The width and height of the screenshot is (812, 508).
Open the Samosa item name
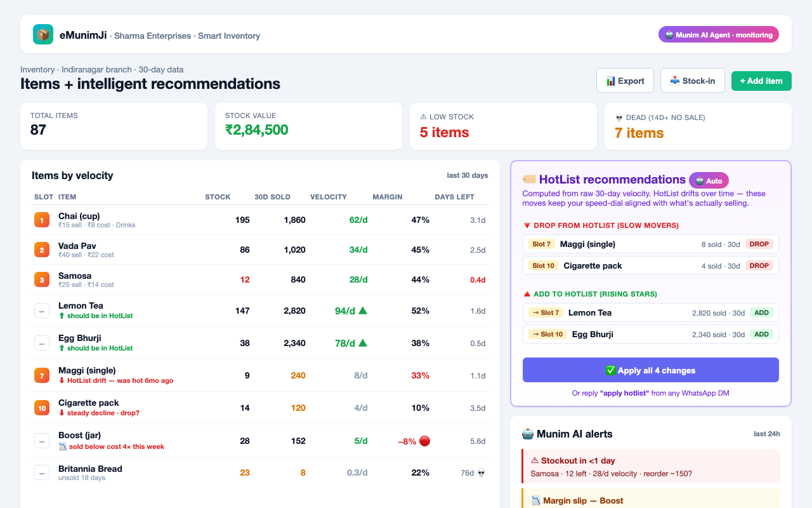(75, 276)
